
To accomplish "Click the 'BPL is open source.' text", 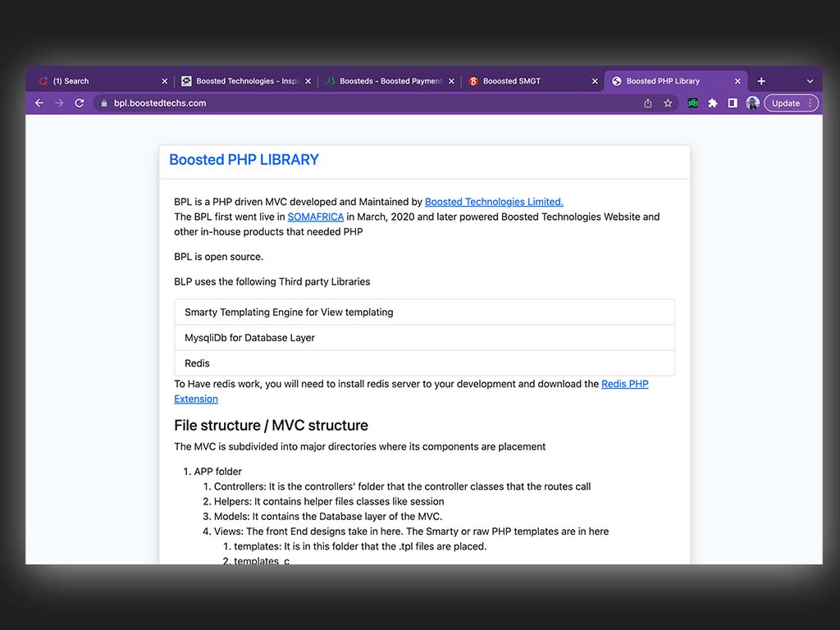I will [218, 257].
